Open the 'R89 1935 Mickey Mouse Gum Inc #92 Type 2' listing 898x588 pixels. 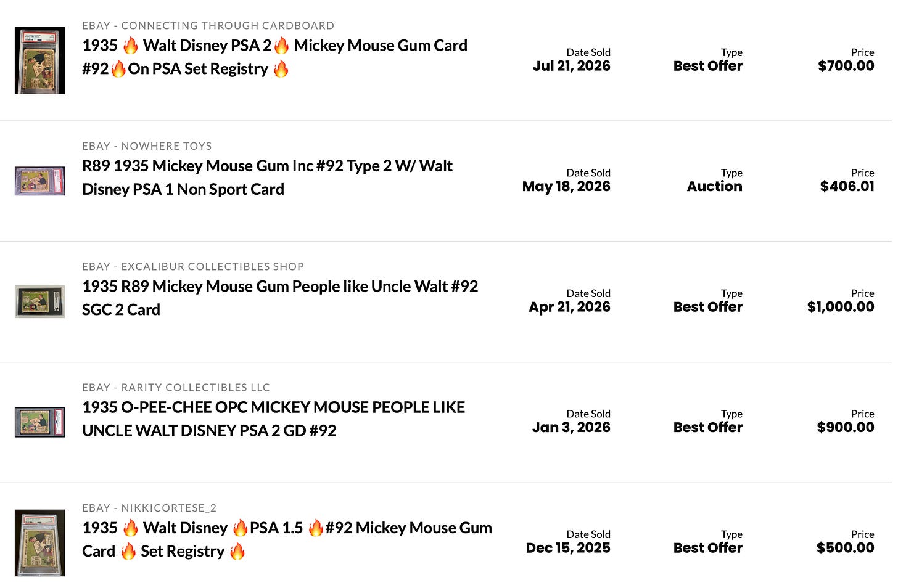point(267,178)
